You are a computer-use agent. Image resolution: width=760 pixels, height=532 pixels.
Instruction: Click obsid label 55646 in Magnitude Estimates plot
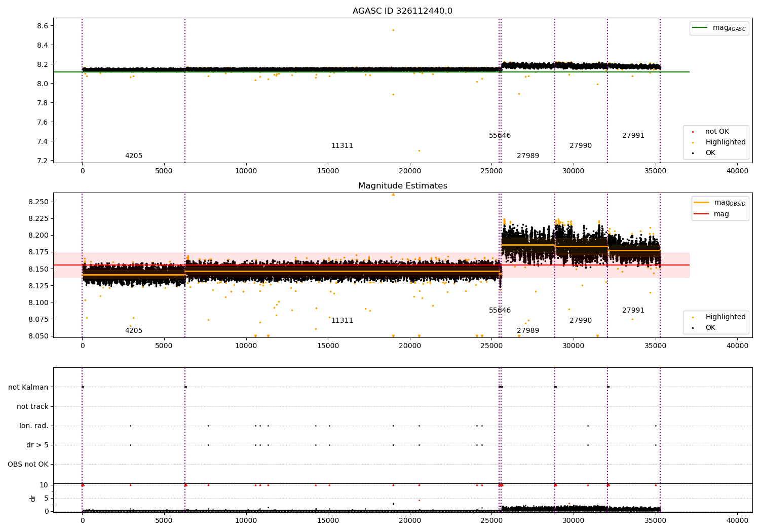coord(500,311)
